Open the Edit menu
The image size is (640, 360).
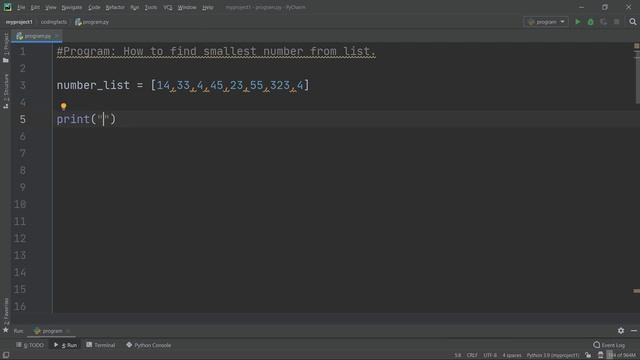[35, 7]
